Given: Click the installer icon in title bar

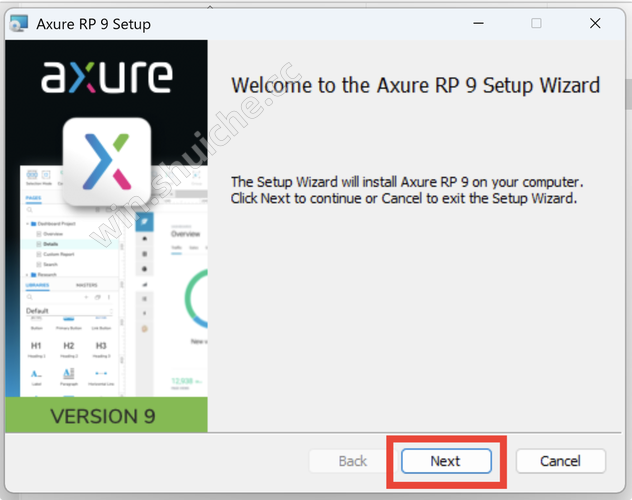Looking at the screenshot, I should coord(19,23).
